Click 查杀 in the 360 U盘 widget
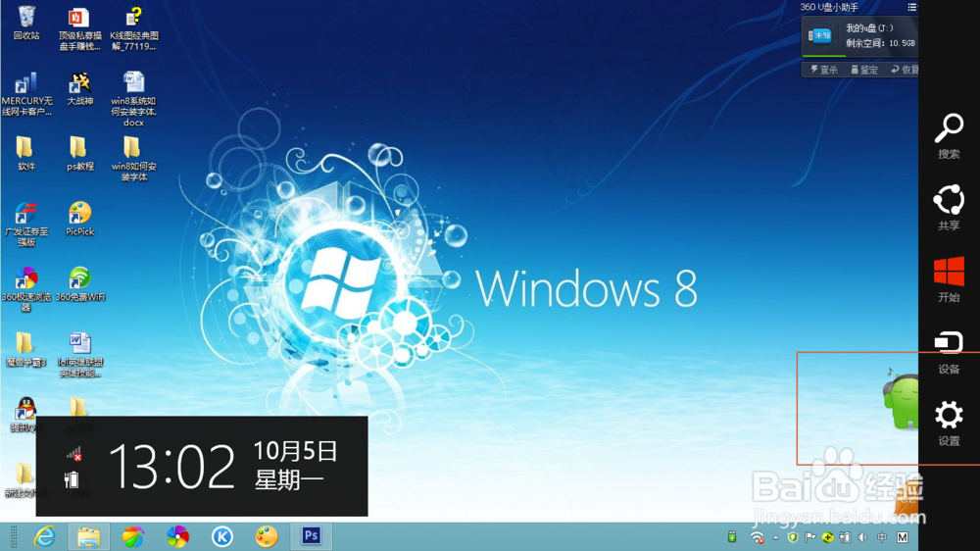 824,70
